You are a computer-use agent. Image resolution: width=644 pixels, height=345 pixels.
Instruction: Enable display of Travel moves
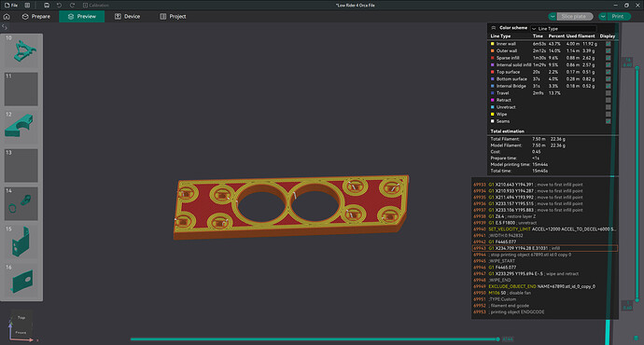[608, 93]
